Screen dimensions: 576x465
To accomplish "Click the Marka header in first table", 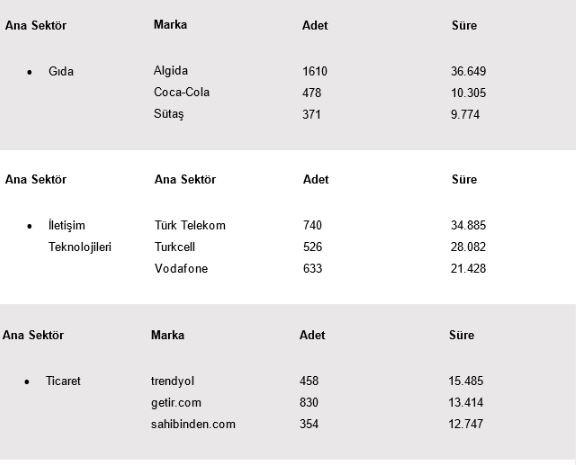I will (x=170, y=25).
